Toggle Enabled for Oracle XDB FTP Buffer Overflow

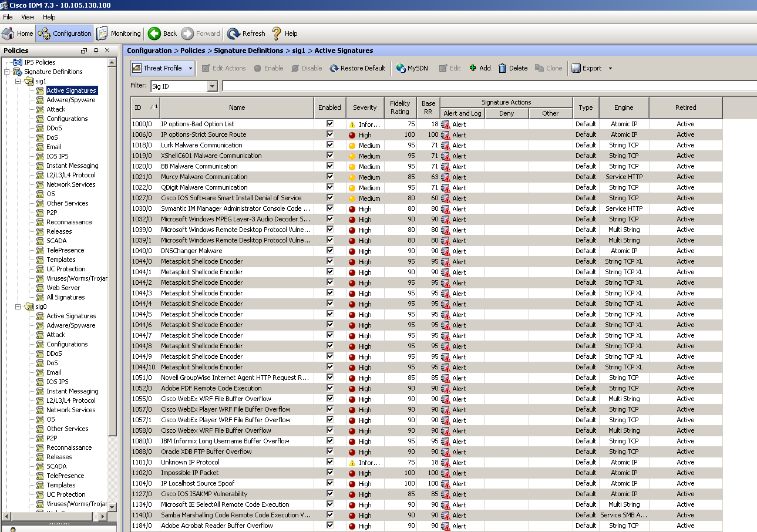click(x=330, y=452)
